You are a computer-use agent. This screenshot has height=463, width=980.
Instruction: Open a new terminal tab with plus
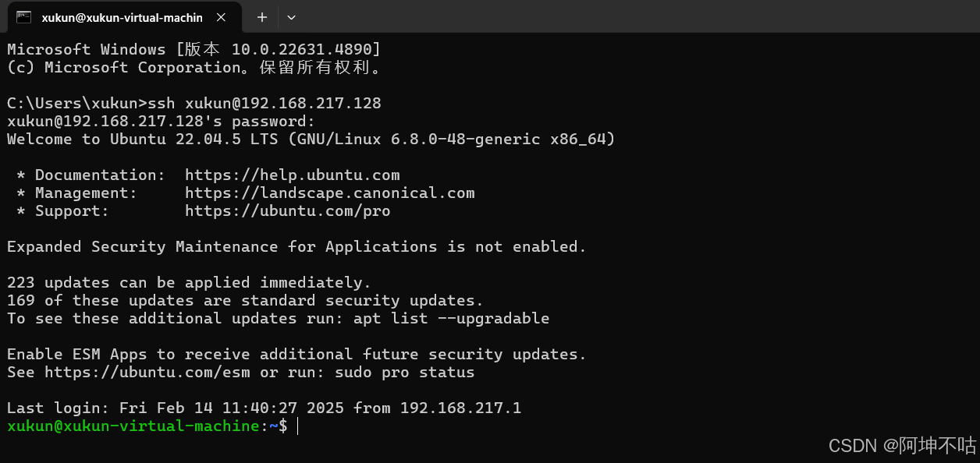pyautogui.click(x=262, y=17)
